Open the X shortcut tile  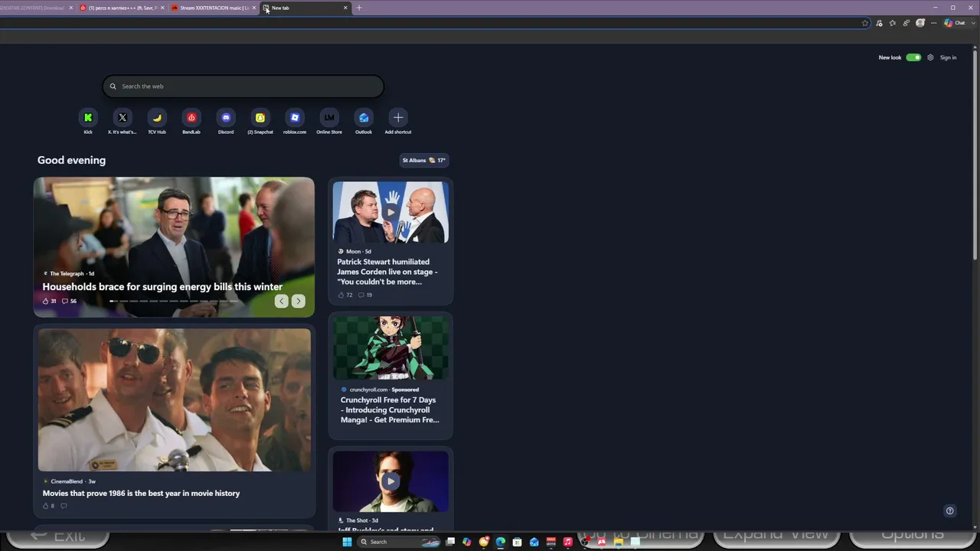click(x=122, y=118)
